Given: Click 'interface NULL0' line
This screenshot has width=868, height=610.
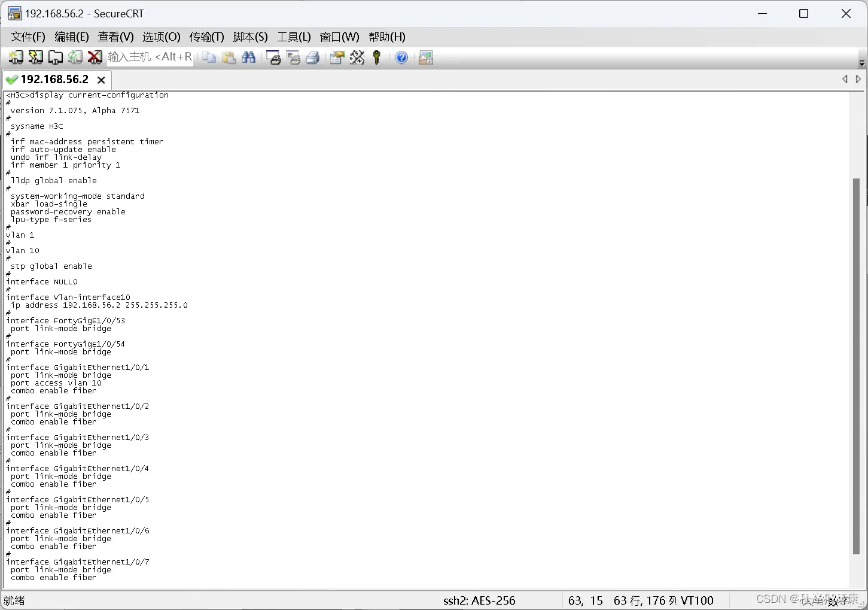Looking at the screenshot, I should [41, 282].
